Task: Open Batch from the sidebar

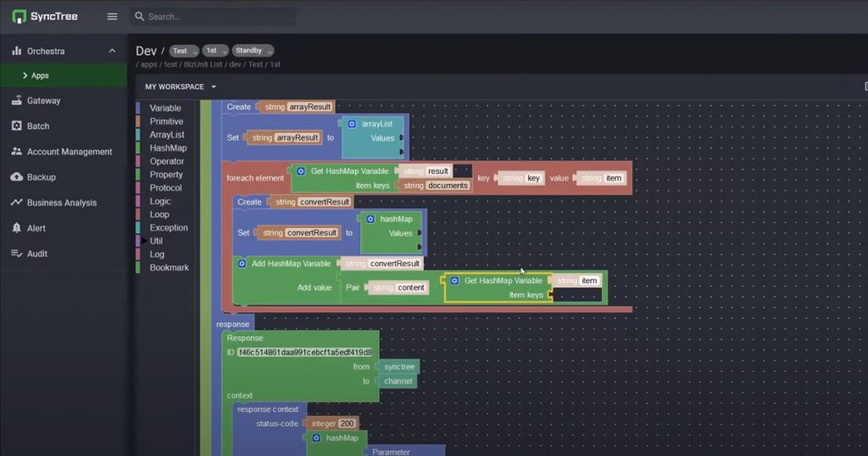Action: [38, 126]
